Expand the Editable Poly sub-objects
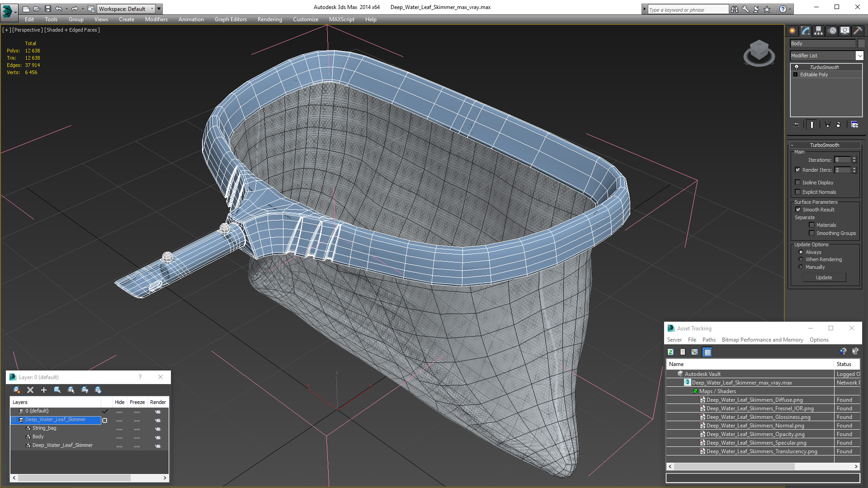The width and height of the screenshot is (868, 488). 795,75
